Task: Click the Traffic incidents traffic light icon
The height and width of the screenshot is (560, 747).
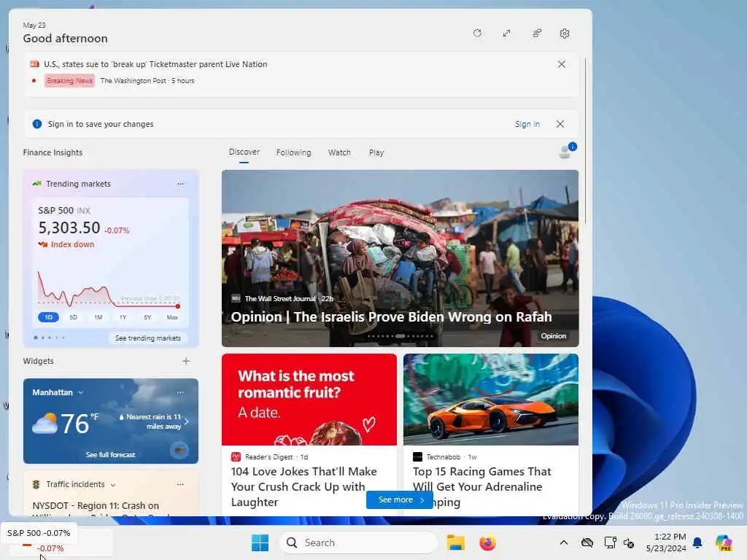Action: point(36,484)
